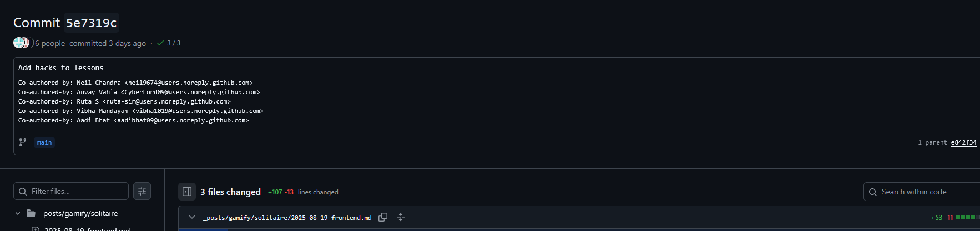
Task: Toggle the file tree sidebar panel
Action: (x=187, y=192)
